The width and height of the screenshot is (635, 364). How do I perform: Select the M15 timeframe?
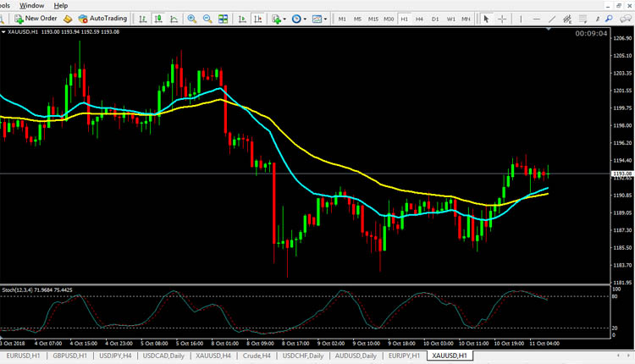(x=373, y=19)
